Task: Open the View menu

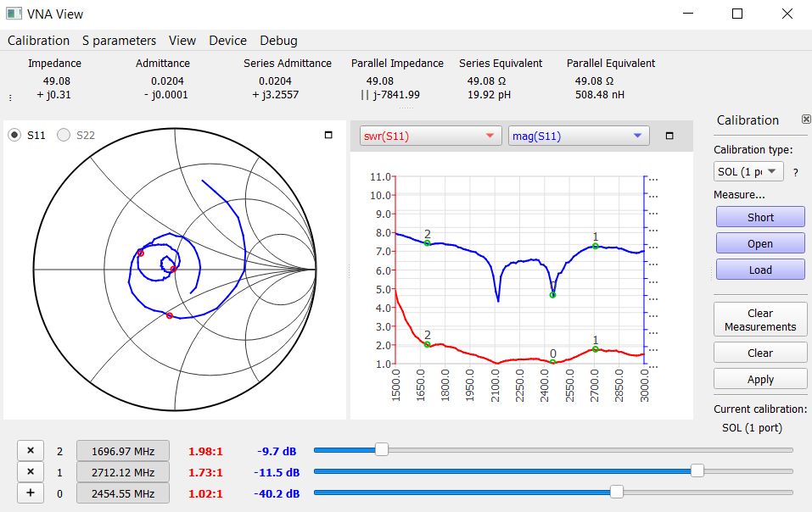Action: point(182,41)
